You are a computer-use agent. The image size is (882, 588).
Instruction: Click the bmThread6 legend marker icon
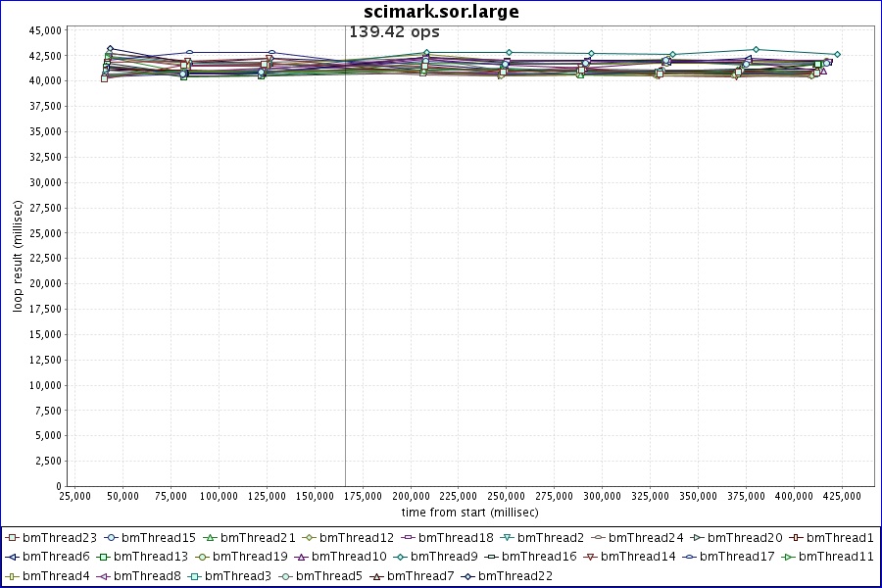pyautogui.click(x=12, y=557)
